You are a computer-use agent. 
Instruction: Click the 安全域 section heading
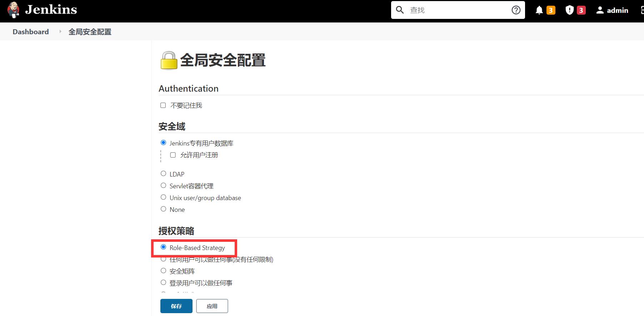click(x=172, y=127)
